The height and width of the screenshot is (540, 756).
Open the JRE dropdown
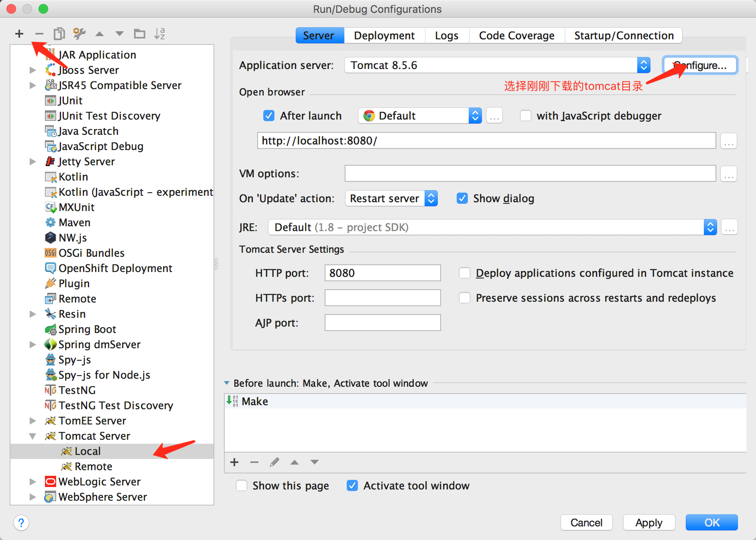(492, 227)
